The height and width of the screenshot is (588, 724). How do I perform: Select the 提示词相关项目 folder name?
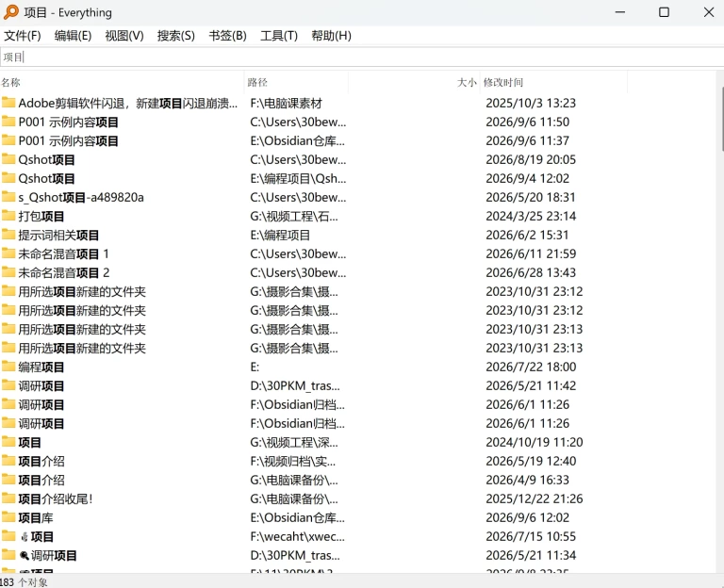pyautogui.click(x=58, y=235)
